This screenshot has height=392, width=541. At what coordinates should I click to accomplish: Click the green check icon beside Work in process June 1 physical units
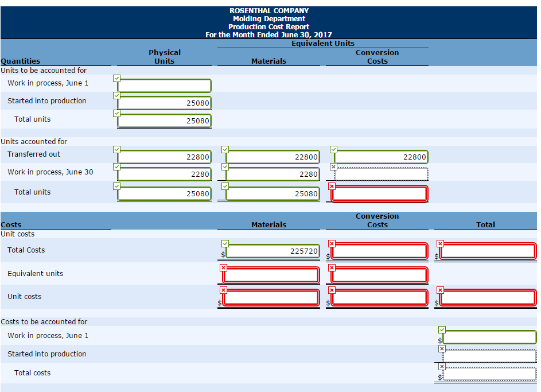[x=117, y=78]
